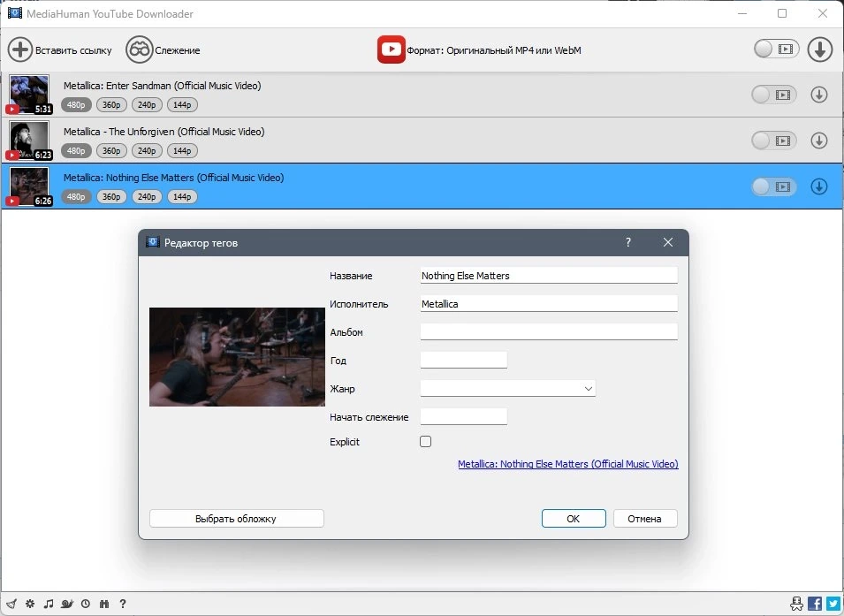Viewport: 844px width, 616px height.
Task: Select 480p for The Unforgiven
Action: click(x=76, y=151)
